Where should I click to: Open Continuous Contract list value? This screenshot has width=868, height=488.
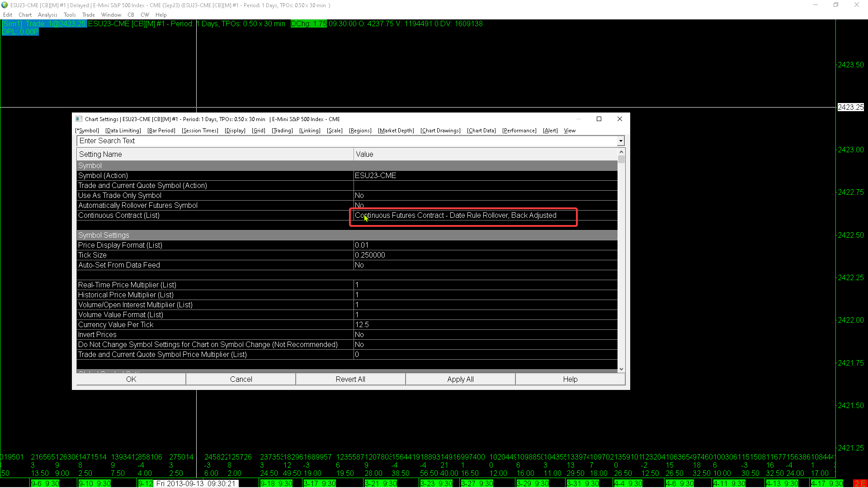455,216
